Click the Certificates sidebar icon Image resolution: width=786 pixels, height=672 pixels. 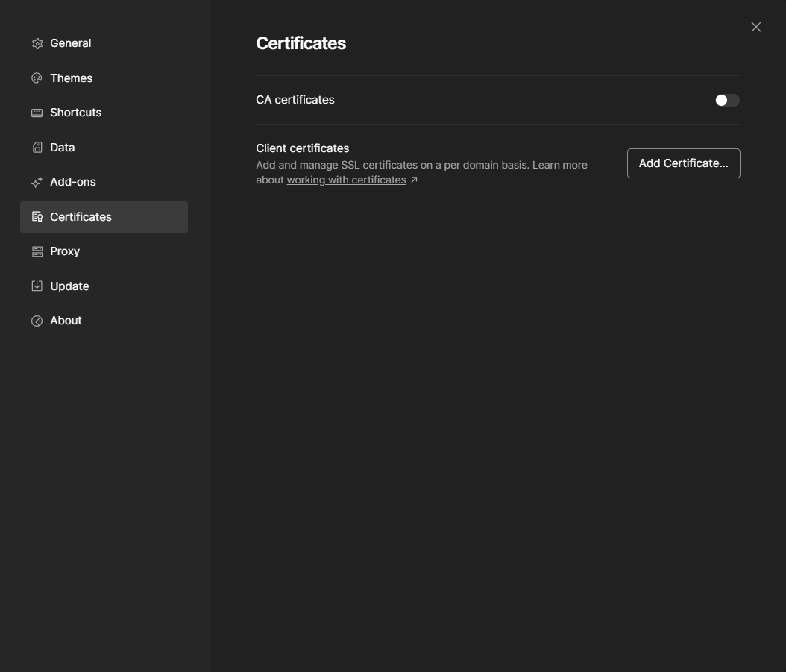37,216
